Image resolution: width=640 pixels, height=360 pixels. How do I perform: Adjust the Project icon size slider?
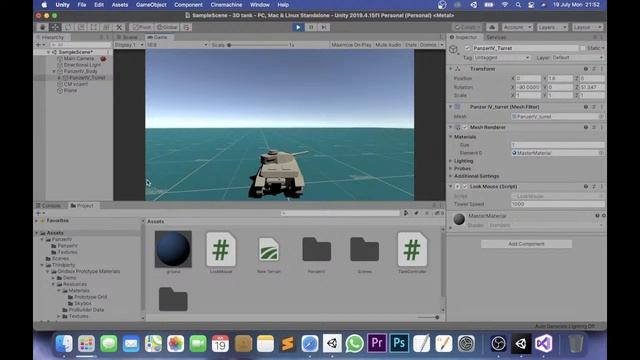coord(428,317)
